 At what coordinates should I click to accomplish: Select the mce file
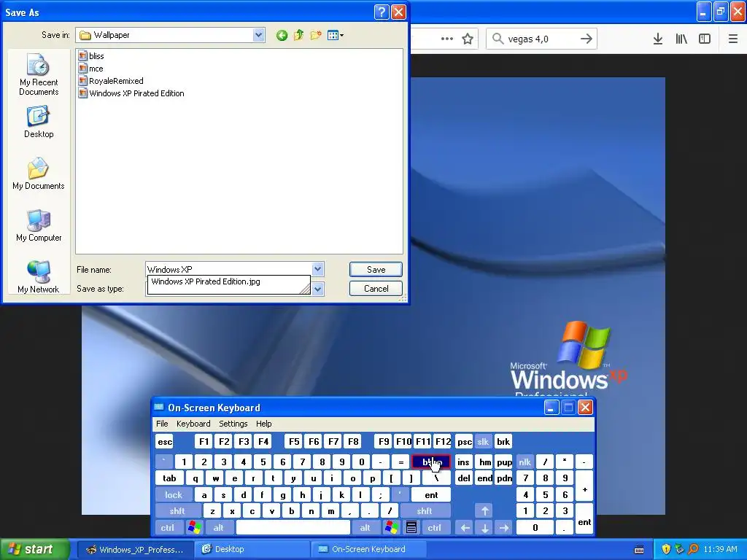[91, 69]
